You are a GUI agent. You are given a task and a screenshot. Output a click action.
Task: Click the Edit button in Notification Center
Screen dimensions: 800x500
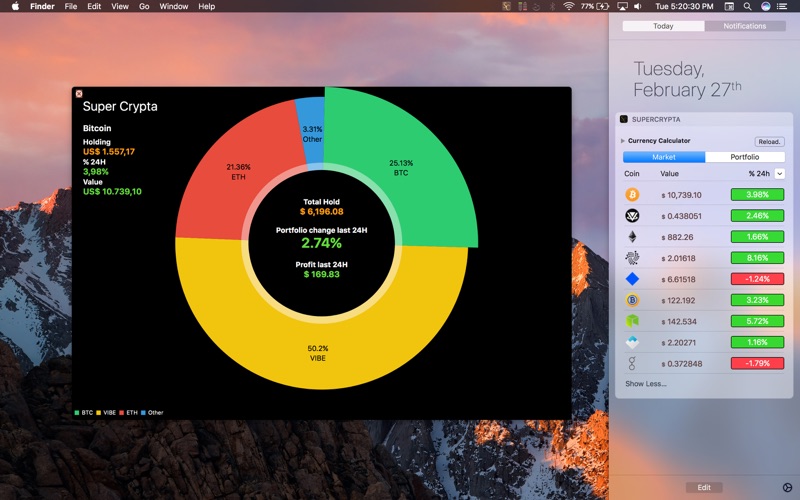(x=704, y=487)
